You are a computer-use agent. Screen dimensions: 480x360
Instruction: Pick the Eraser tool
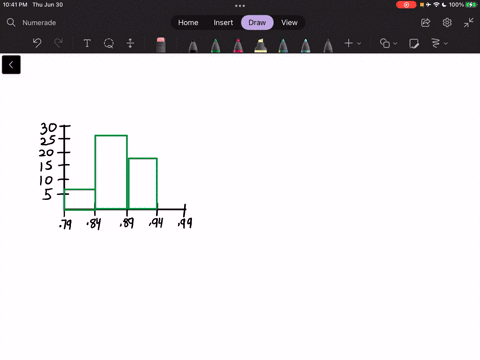tap(161, 44)
